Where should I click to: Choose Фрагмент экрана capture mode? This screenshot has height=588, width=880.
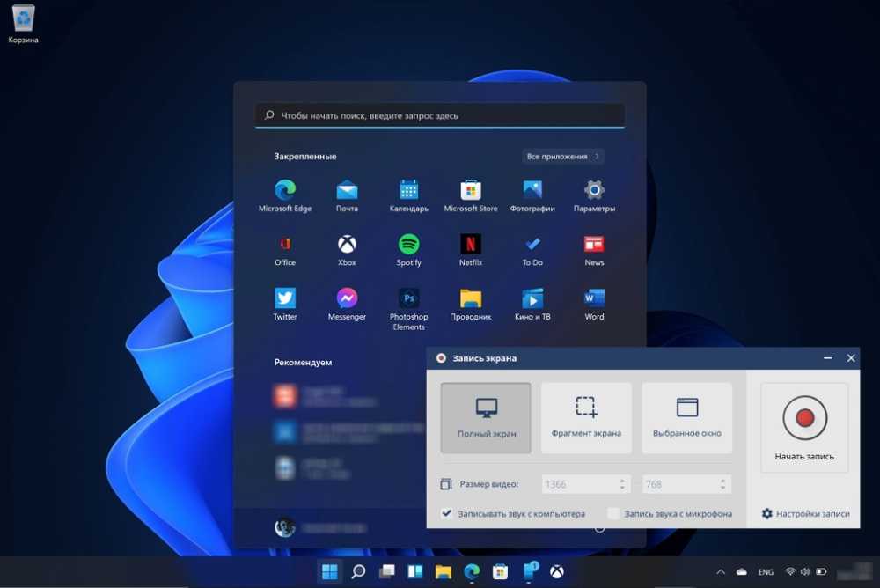click(586, 417)
